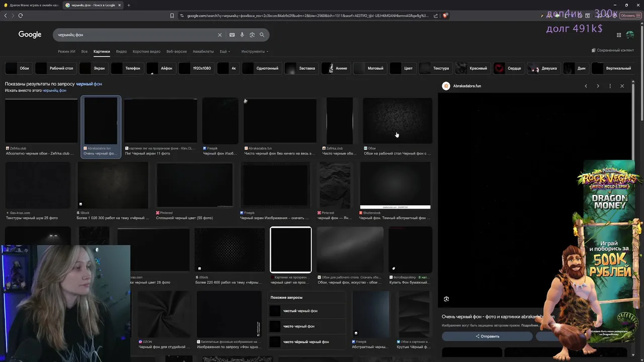Open Сохраненный контент saved items
644x362 pixels.
click(x=612, y=50)
